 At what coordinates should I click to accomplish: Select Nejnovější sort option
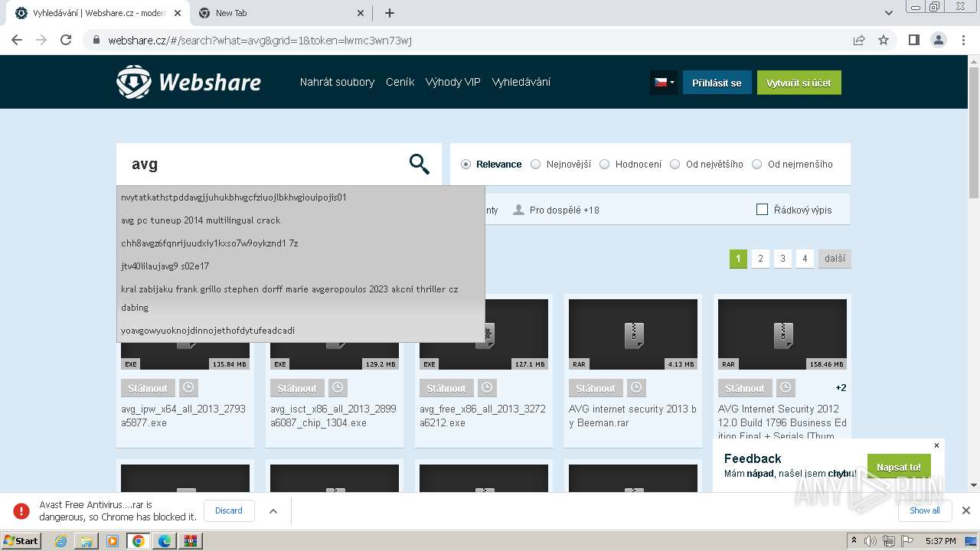point(536,165)
